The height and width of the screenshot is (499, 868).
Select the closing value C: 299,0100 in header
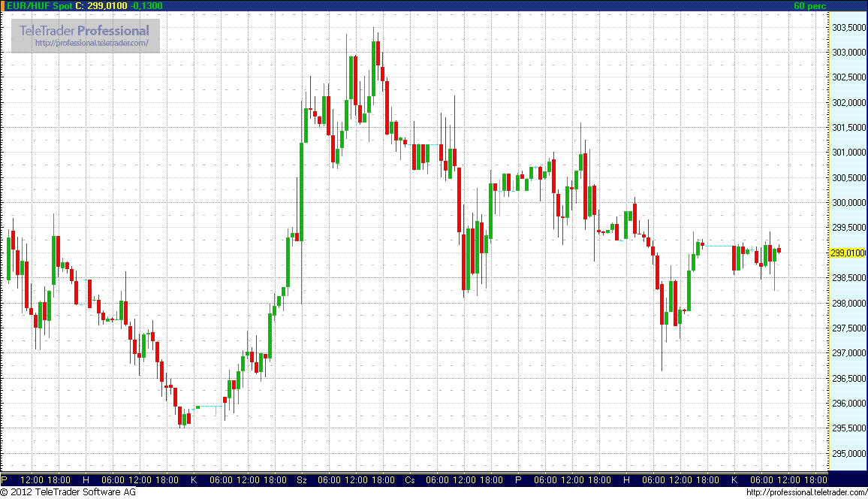click(x=101, y=5)
